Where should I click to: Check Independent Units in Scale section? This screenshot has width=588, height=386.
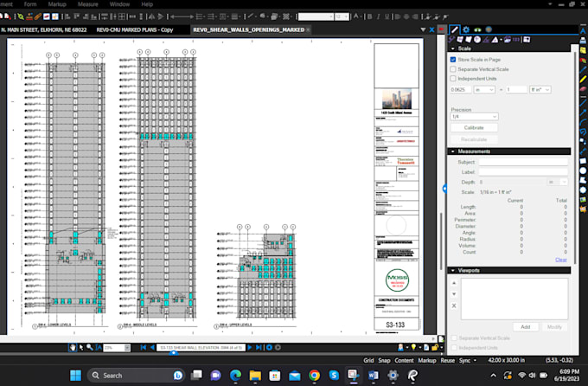click(453, 79)
